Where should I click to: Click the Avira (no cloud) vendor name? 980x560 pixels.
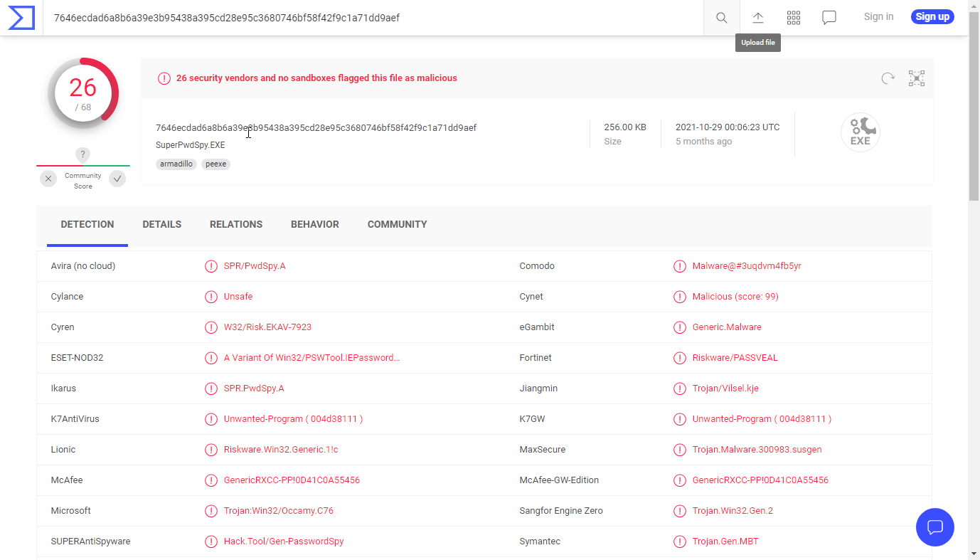pos(83,266)
